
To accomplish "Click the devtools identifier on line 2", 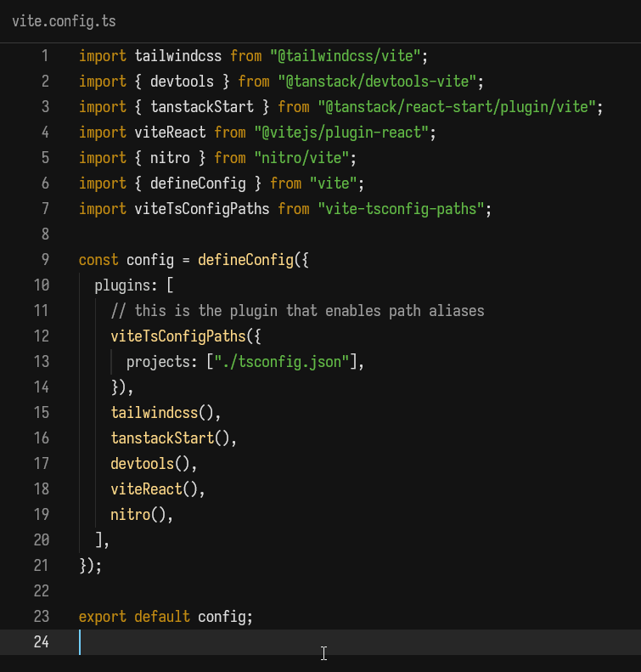I will [x=182, y=82].
